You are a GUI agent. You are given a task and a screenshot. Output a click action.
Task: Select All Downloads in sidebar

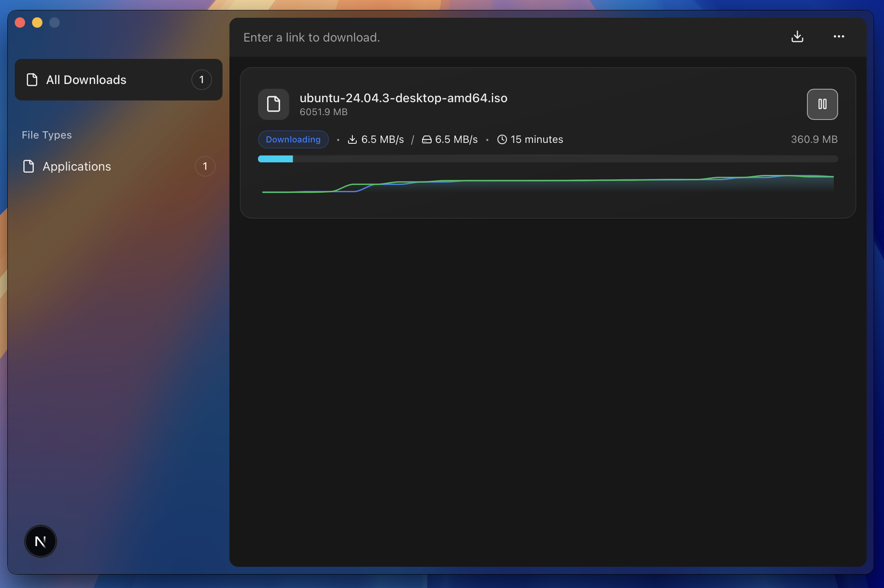click(119, 80)
